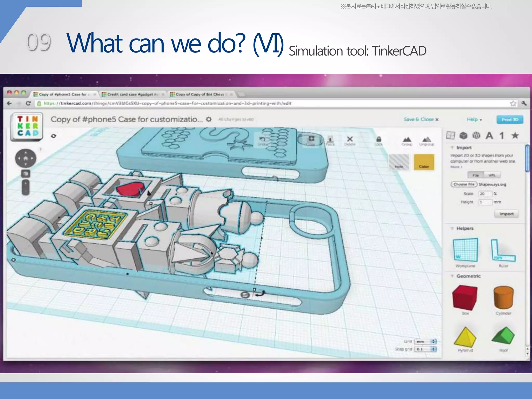Pick the Ruler helper tool
Screen dimensions: 532x399
[x=503, y=251]
